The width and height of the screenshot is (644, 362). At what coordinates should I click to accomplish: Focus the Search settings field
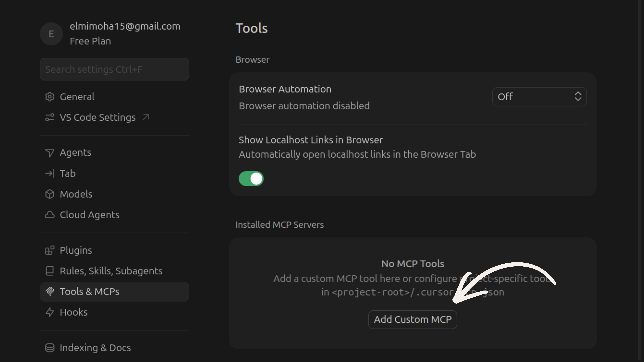pos(115,69)
